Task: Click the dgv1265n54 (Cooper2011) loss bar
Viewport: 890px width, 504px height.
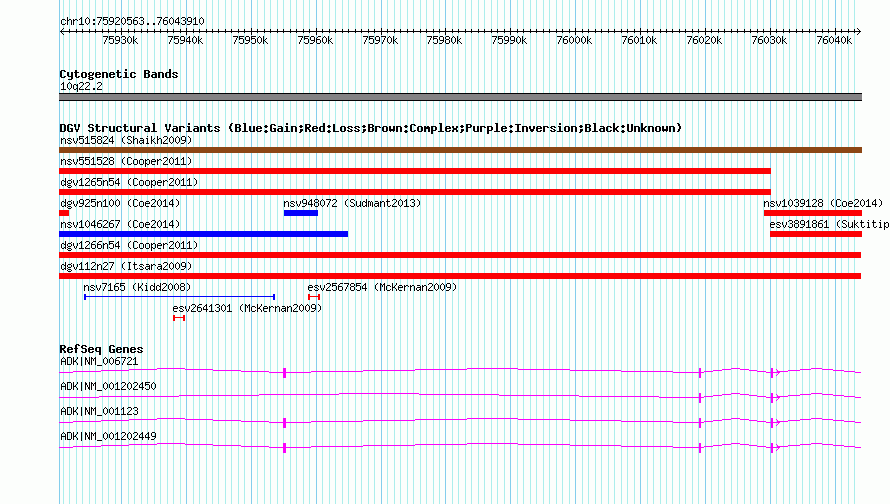Action: point(415,192)
